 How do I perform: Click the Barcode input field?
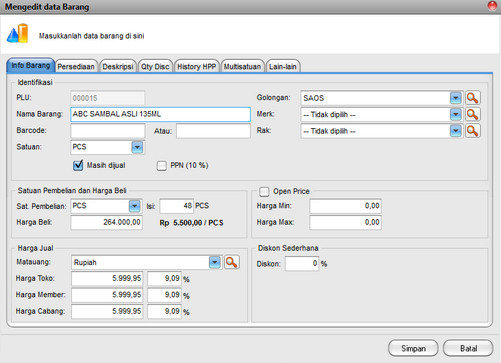click(x=108, y=131)
